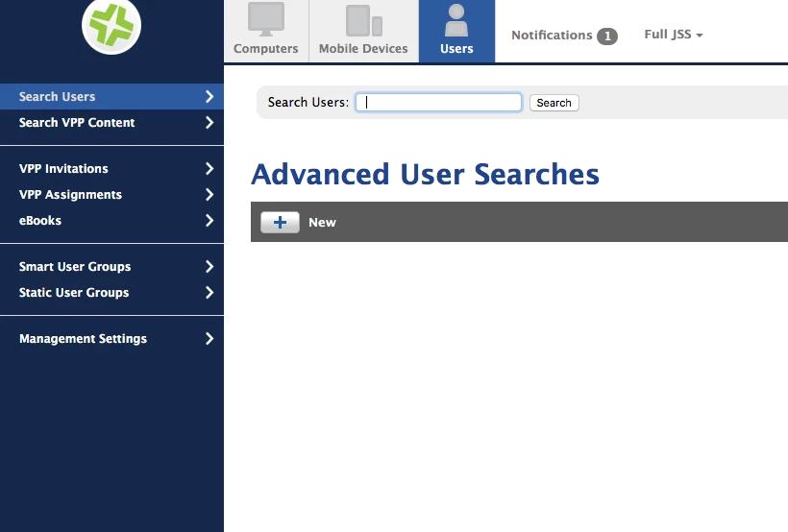Open Static User Groups sidebar item

coord(111,292)
